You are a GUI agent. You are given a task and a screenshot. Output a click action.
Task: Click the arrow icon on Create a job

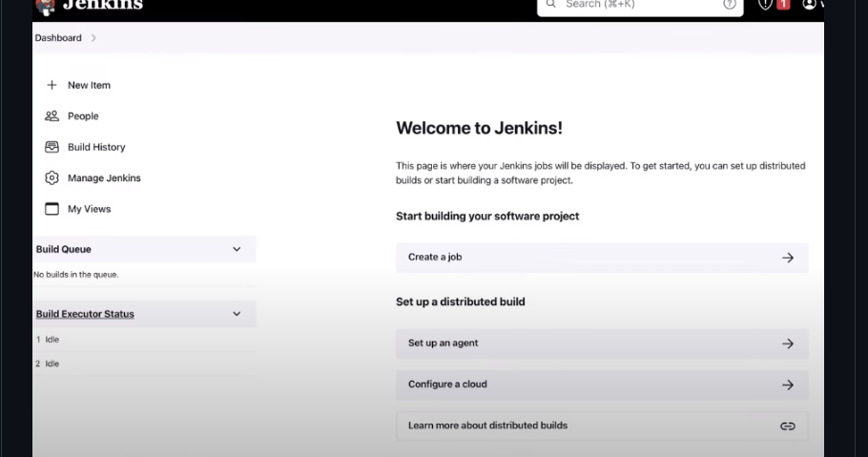coord(788,258)
